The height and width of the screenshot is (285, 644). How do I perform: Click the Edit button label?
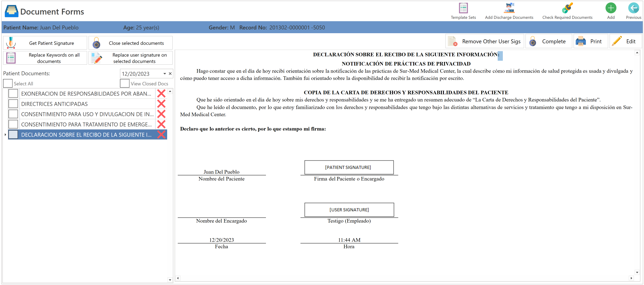coord(631,41)
